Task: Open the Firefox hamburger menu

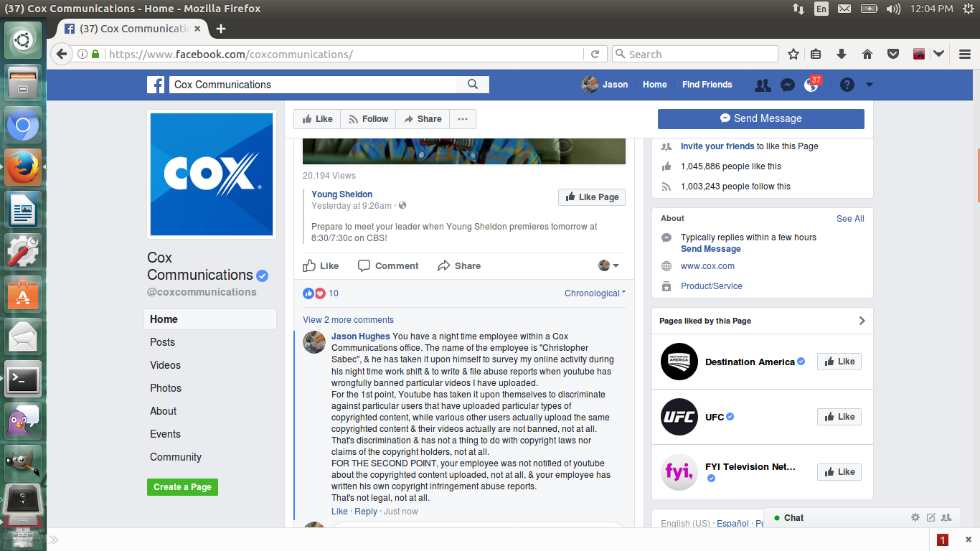Action: tap(965, 54)
